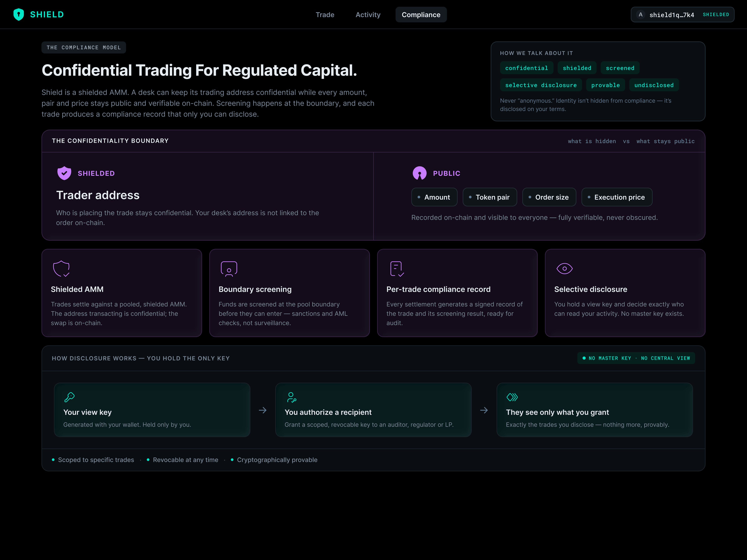Click the Per-trade compliance record document icon
This screenshot has height=560, width=747.
[397, 269]
